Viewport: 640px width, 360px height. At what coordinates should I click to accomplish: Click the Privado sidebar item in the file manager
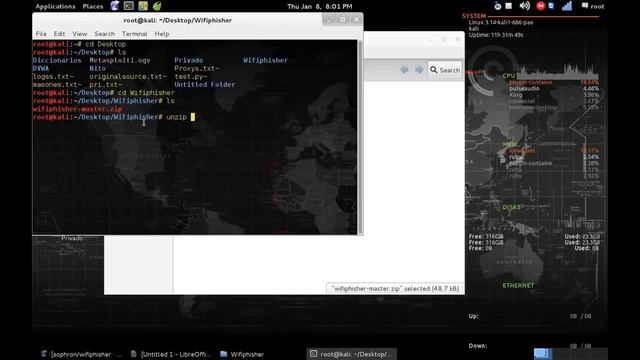pyautogui.click(x=72, y=238)
